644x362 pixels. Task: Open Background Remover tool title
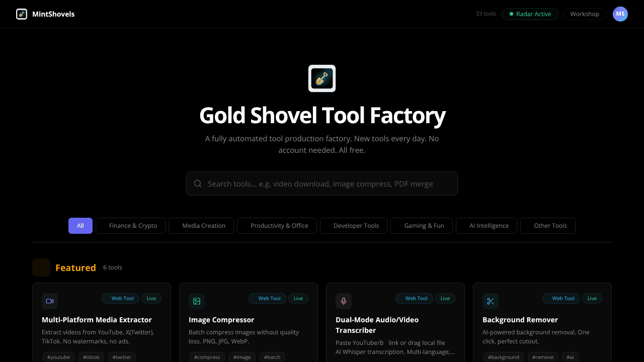[x=520, y=320]
